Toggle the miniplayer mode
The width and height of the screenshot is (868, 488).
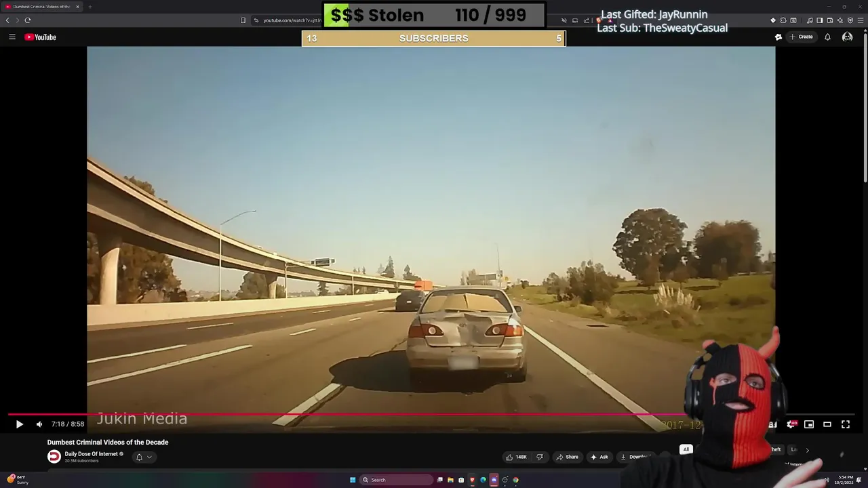click(x=809, y=424)
